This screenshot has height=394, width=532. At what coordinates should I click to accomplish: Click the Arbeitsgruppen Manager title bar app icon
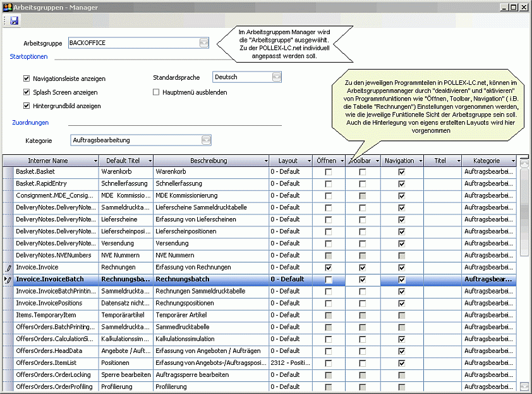pyautogui.click(x=8, y=7)
